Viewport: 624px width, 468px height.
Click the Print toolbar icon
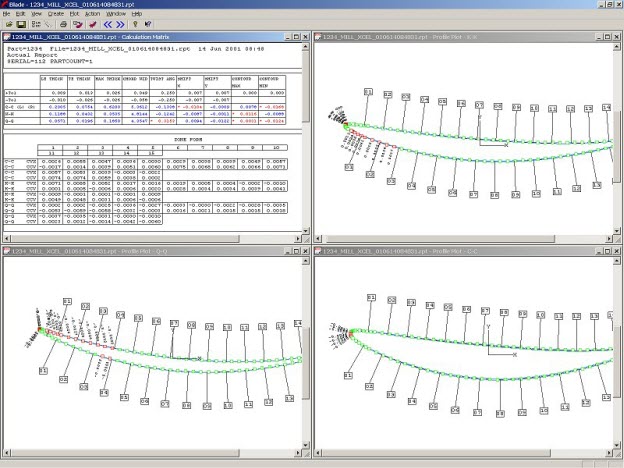click(x=63, y=23)
